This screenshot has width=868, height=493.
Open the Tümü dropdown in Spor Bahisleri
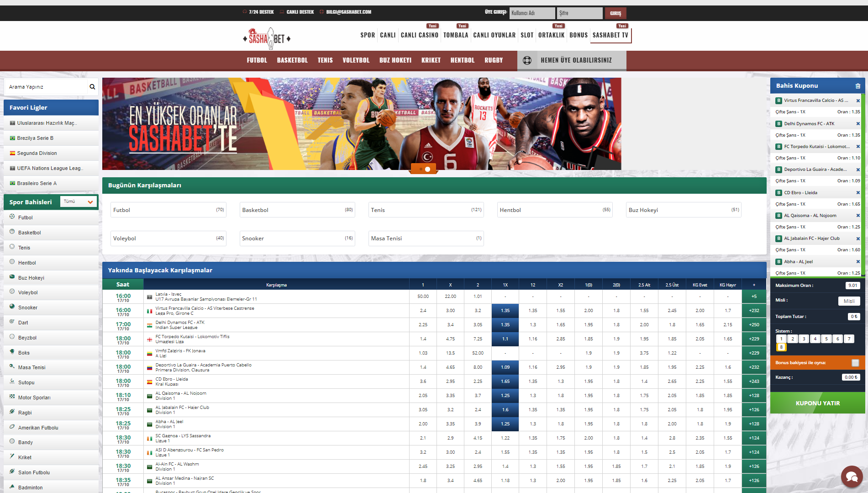(79, 201)
